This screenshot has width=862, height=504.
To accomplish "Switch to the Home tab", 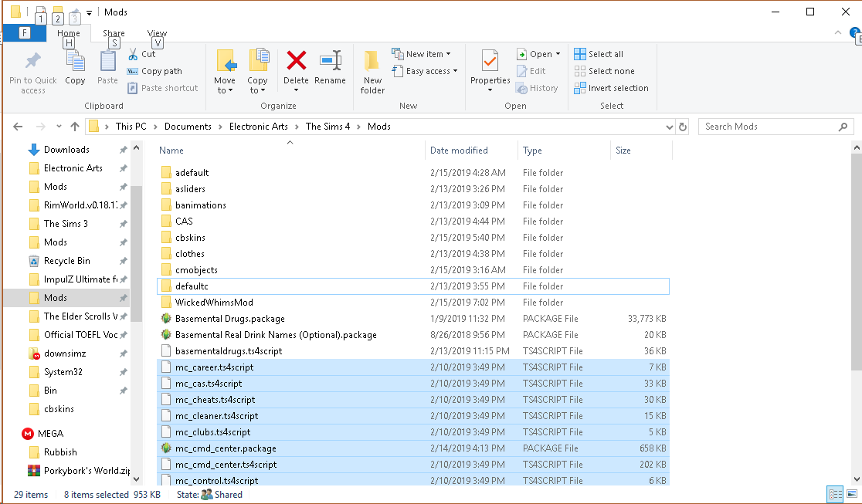I will point(69,33).
